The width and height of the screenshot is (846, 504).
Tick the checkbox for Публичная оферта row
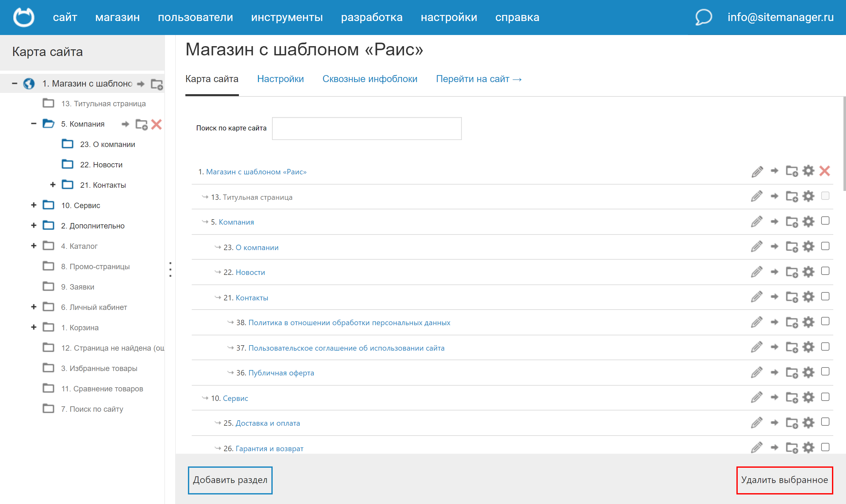(x=825, y=372)
